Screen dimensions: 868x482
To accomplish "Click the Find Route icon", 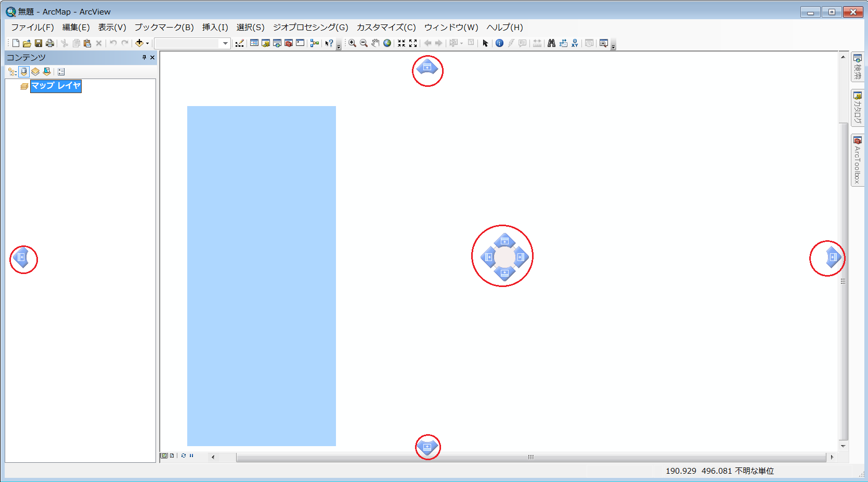I will tap(563, 43).
